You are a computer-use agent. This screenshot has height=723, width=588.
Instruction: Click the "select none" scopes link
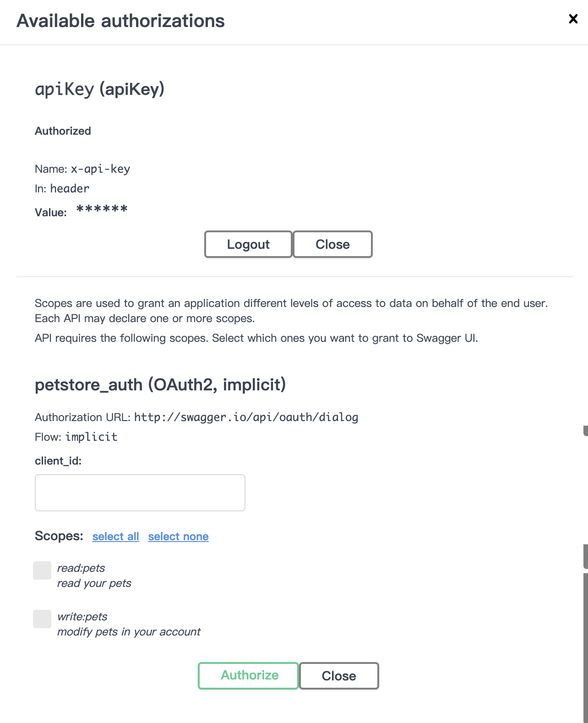click(178, 537)
